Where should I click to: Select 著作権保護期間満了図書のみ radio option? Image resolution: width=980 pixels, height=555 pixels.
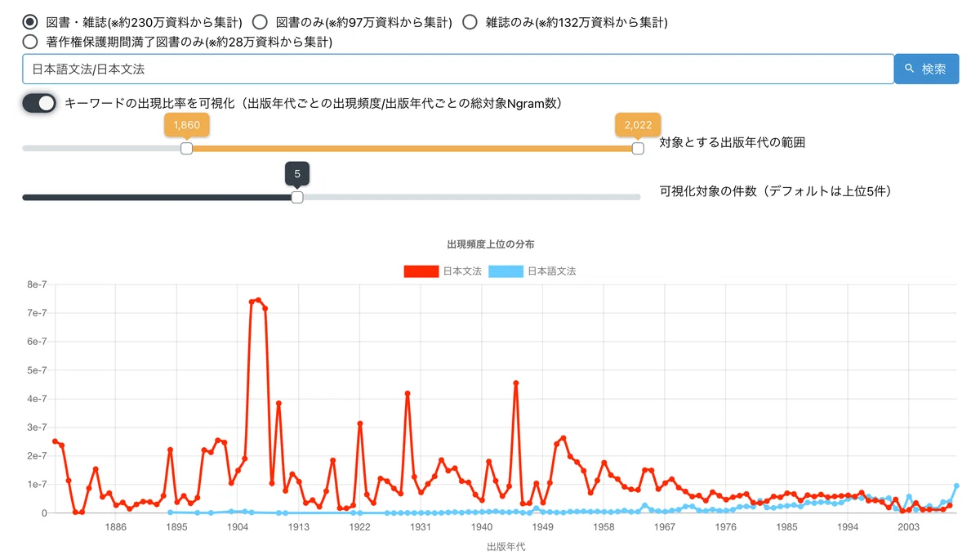coord(30,41)
